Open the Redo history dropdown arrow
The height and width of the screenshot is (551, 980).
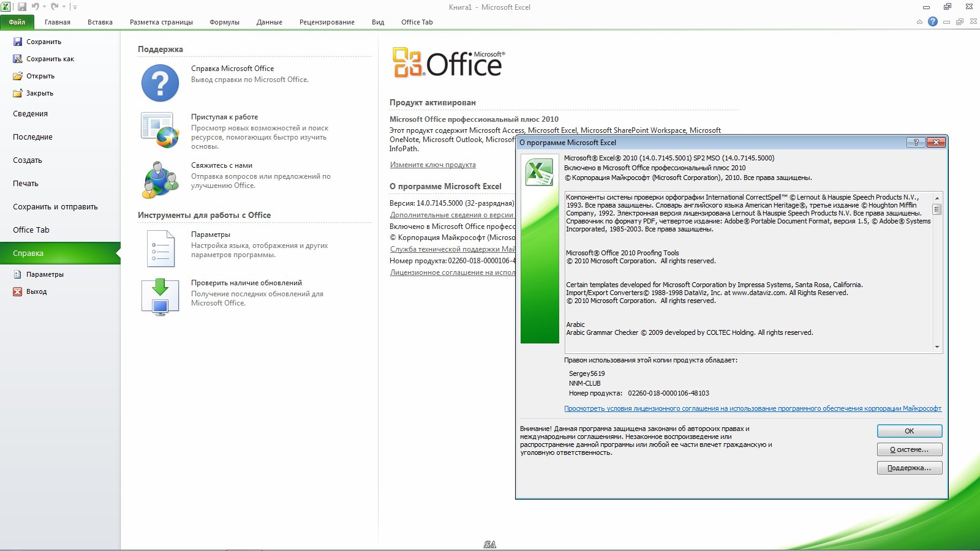[64, 7]
